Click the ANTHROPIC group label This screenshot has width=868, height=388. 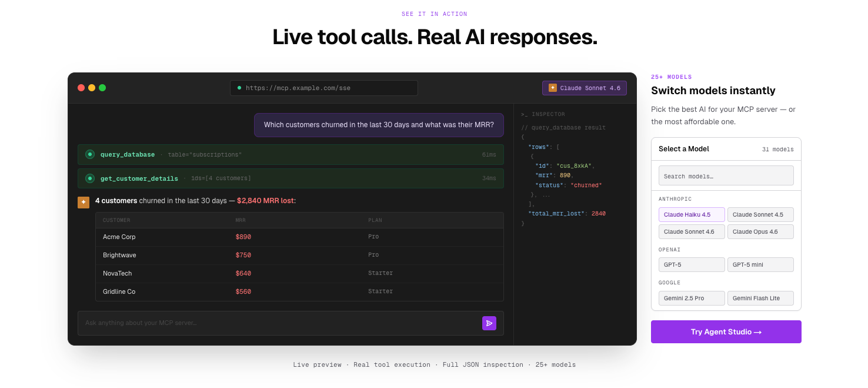(675, 199)
